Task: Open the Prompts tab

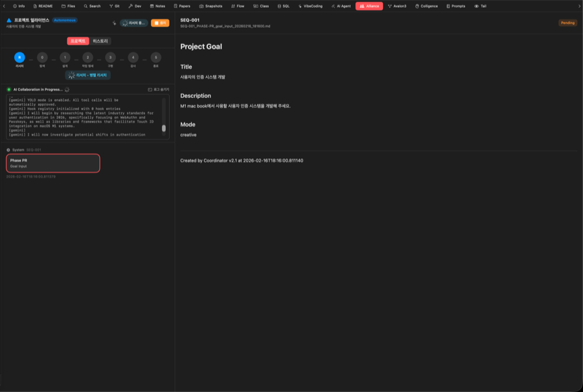Action: tap(455, 6)
